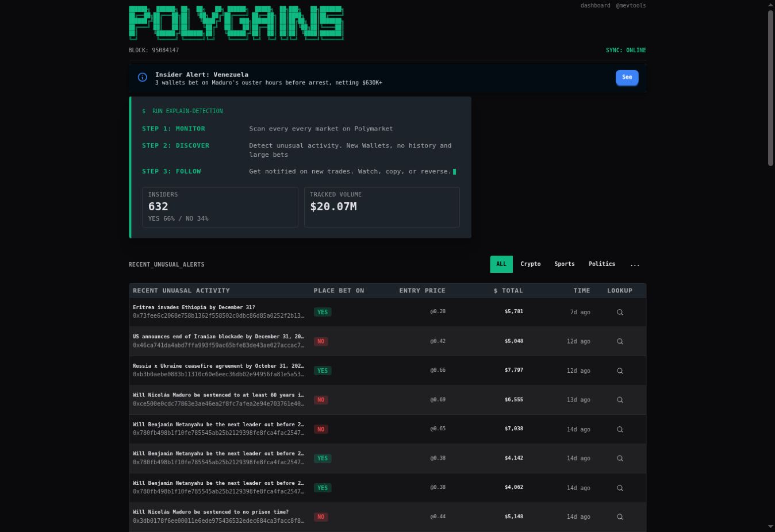Viewport: 775px width, 532px height.
Task: Open lookup for Russia x Ukraine ceasefire row
Action: point(620,371)
